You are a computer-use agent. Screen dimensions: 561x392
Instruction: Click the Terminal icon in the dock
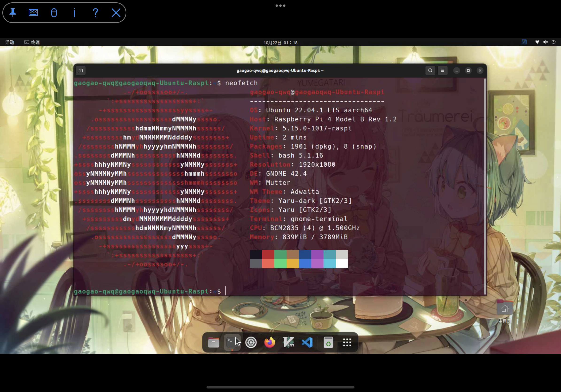click(232, 342)
